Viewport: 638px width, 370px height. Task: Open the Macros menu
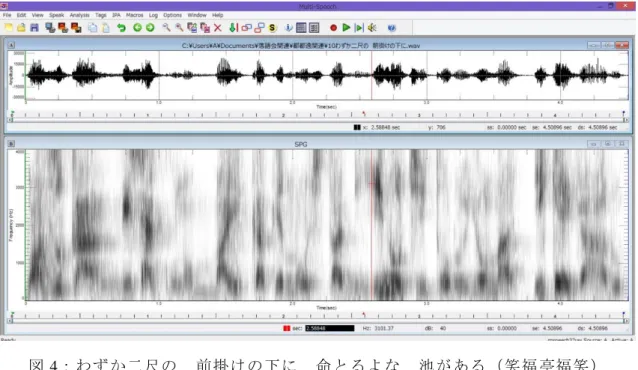(135, 15)
